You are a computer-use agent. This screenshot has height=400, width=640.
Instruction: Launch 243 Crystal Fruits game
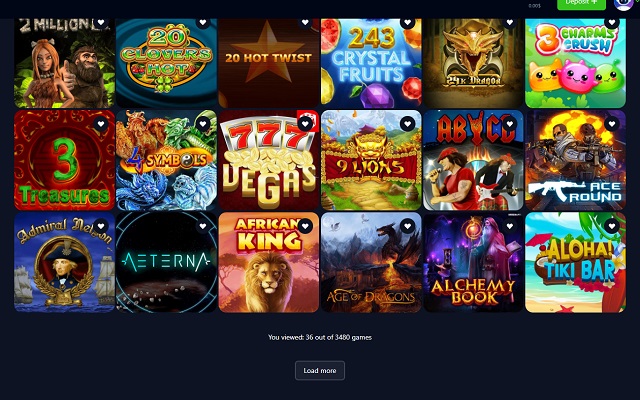point(371,63)
